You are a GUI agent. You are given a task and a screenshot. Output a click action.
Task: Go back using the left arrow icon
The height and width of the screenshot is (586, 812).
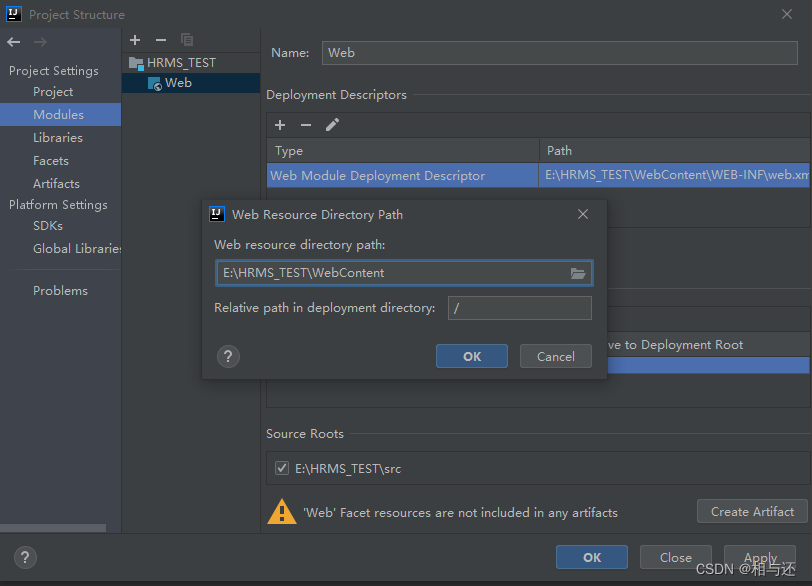coord(14,42)
